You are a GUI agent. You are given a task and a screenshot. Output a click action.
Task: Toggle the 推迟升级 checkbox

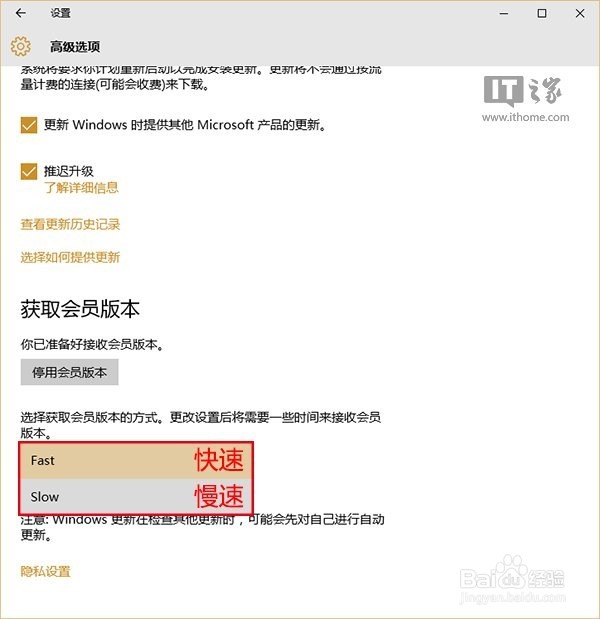[29, 171]
